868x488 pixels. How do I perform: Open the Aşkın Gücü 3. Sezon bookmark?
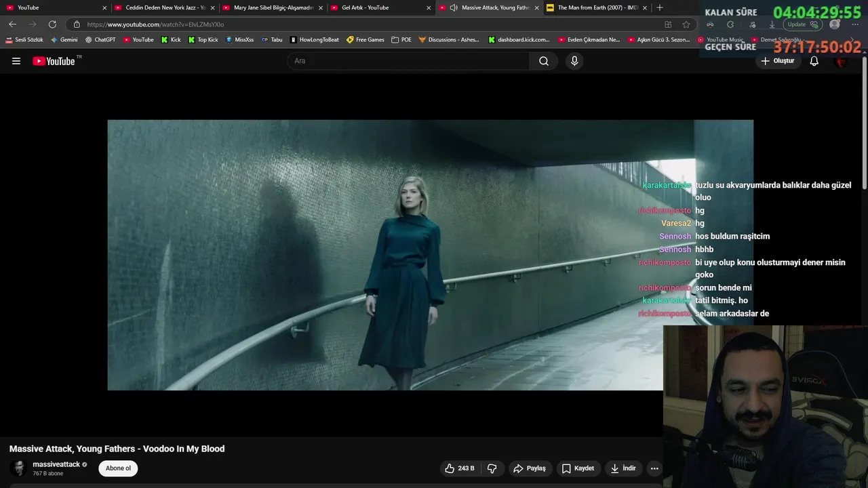point(658,40)
